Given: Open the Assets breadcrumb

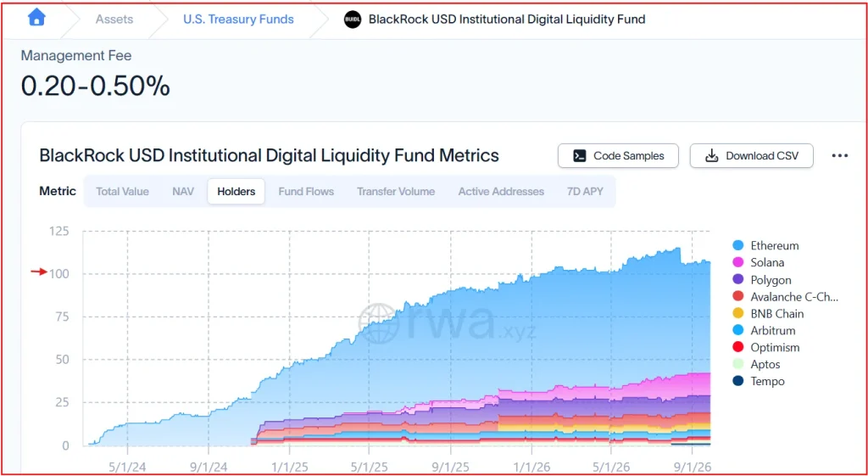Looking at the screenshot, I should (x=114, y=20).
